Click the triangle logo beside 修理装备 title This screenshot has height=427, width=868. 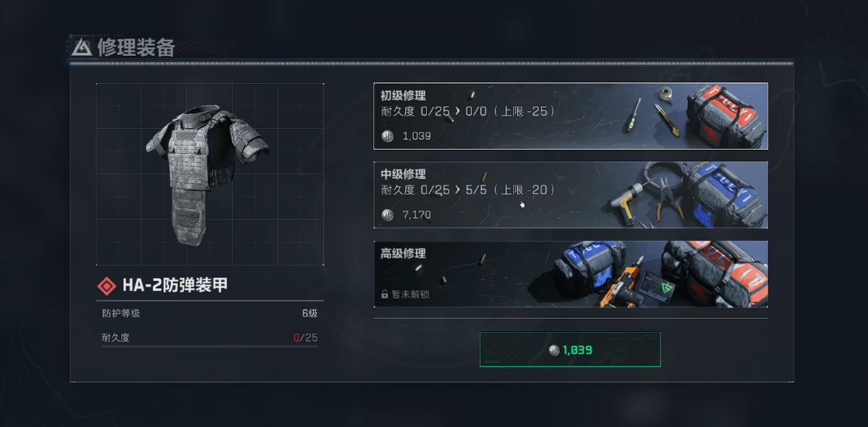[82, 47]
